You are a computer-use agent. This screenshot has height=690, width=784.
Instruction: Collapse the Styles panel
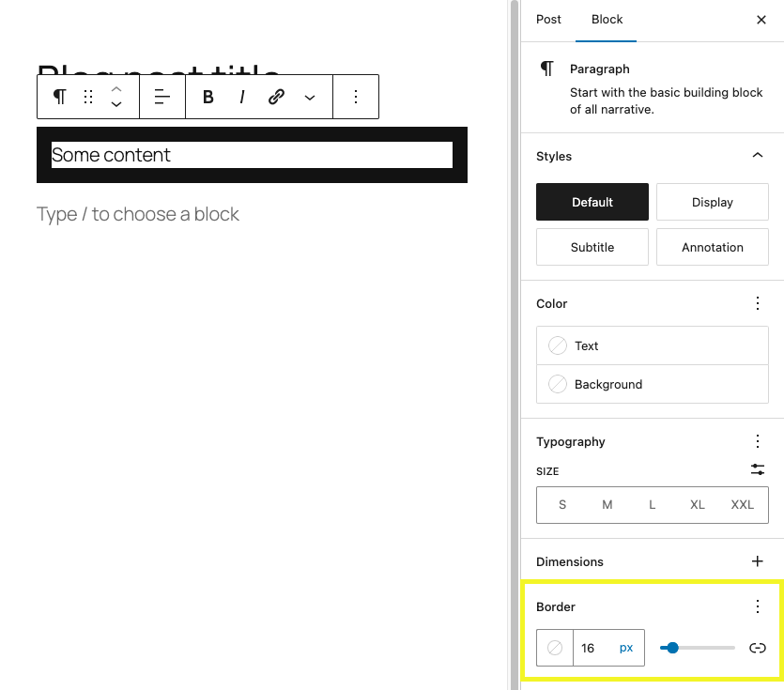pos(757,156)
